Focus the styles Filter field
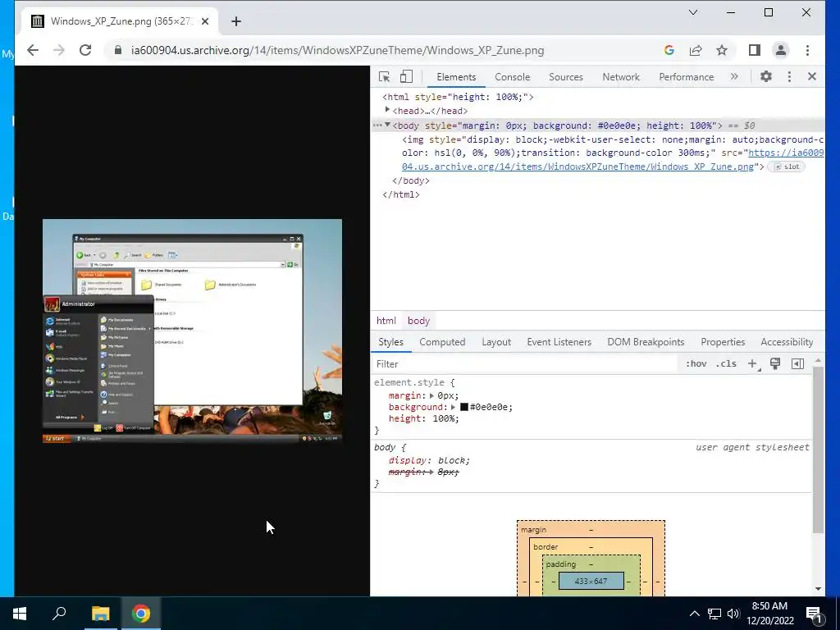Viewport: 840px width, 630px height. pyautogui.click(x=525, y=363)
